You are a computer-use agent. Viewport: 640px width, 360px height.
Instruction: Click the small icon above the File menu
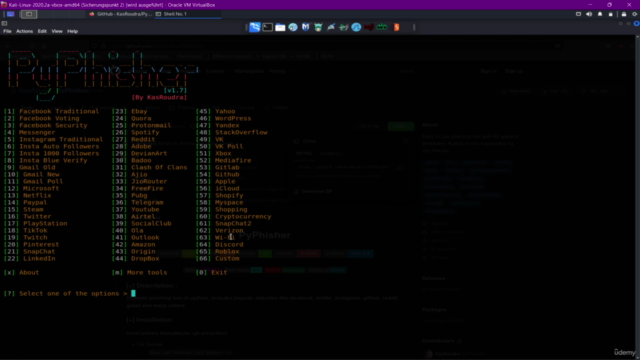[4, 23]
